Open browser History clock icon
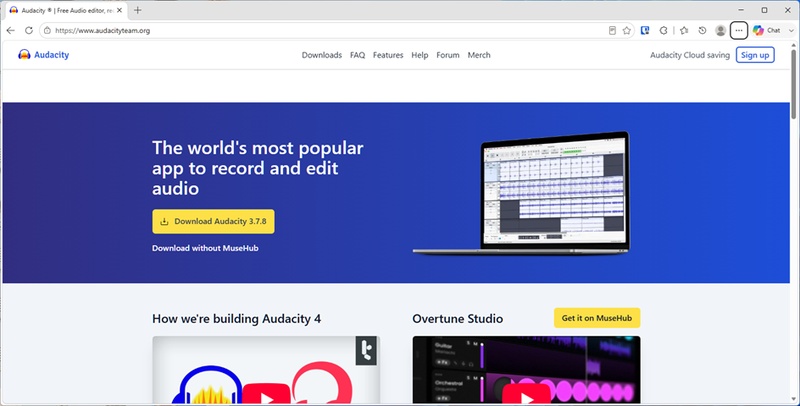 tap(703, 31)
